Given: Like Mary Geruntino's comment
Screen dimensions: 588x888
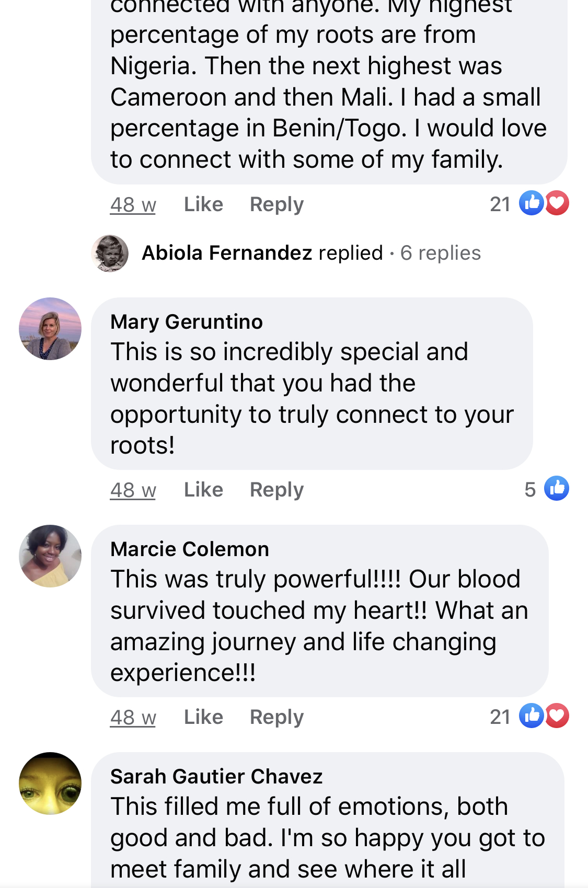Looking at the screenshot, I should pos(203,490).
